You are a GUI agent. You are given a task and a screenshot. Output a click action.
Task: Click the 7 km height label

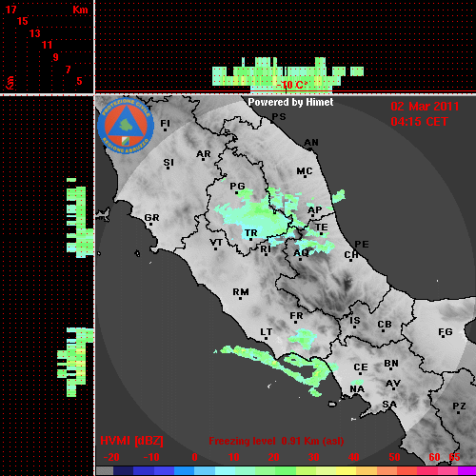(68, 69)
